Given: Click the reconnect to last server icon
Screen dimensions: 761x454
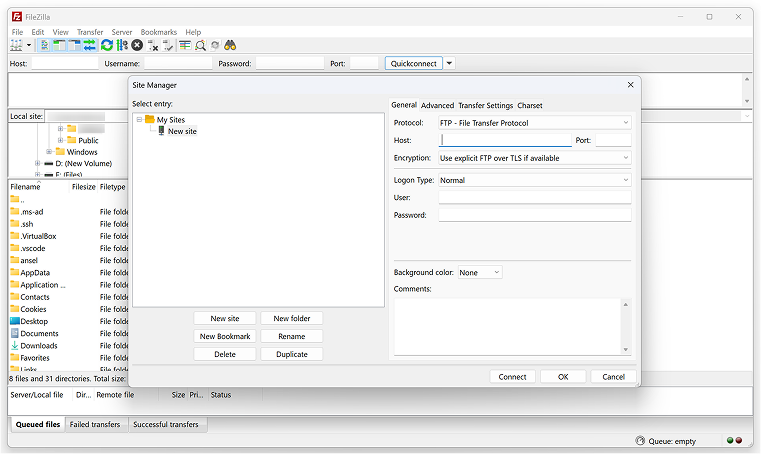Looking at the screenshot, I should coord(168,46).
